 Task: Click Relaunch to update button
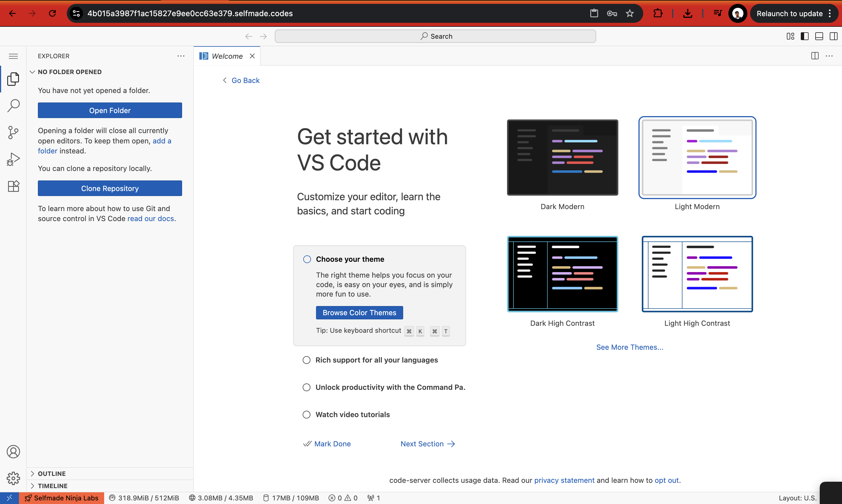tap(789, 13)
